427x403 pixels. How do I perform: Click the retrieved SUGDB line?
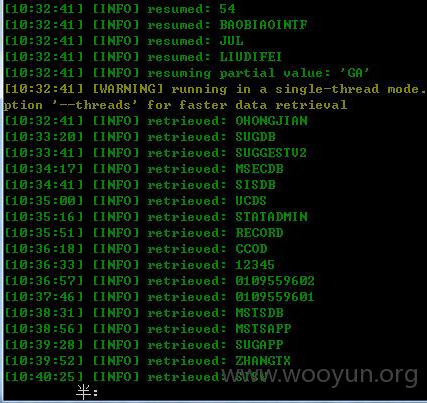[x=140, y=137]
